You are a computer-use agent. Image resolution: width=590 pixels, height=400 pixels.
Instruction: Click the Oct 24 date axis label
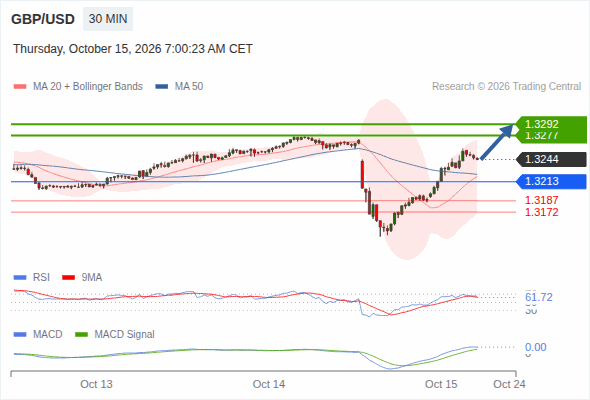point(509,384)
